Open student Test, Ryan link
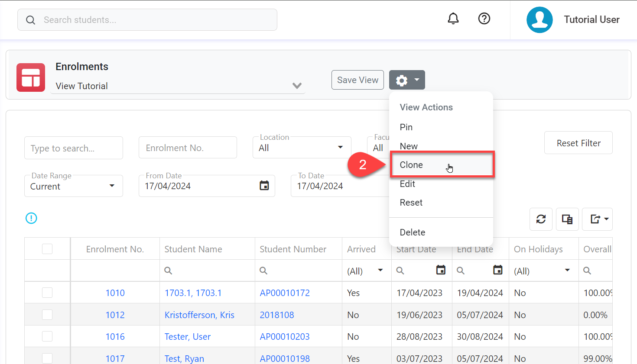 pos(184,359)
